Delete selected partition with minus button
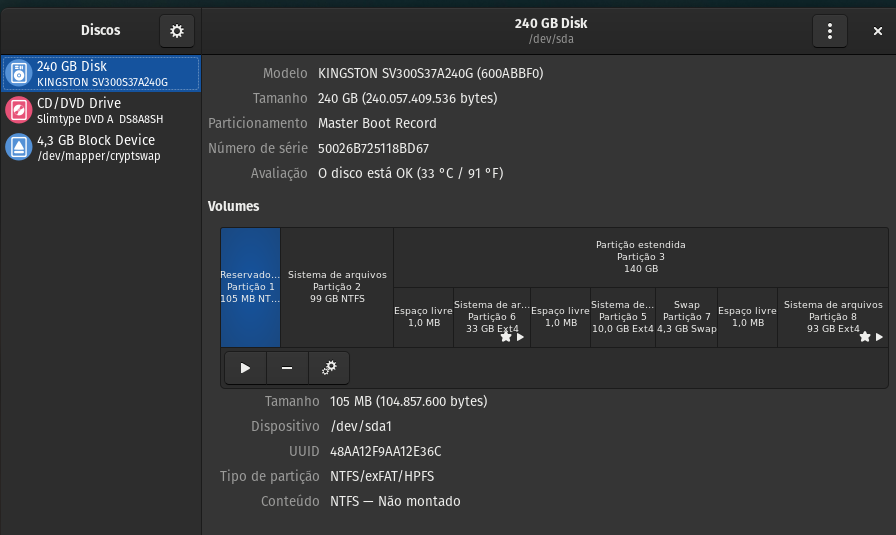Image resolution: width=896 pixels, height=535 pixels. [x=287, y=368]
